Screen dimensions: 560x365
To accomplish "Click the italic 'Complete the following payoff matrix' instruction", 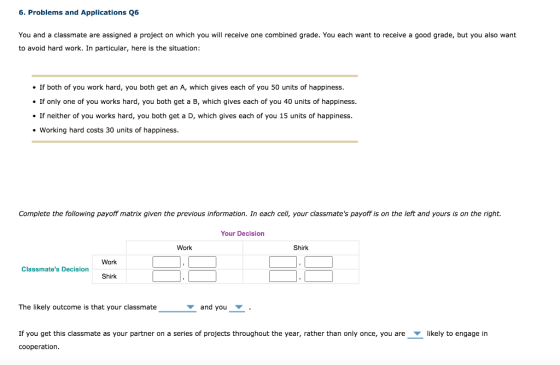I will (260, 214).
